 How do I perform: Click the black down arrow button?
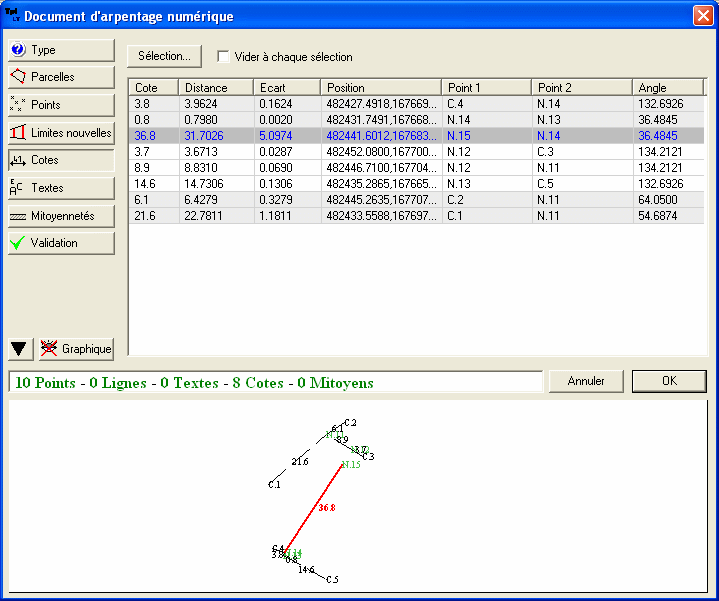[19, 349]
